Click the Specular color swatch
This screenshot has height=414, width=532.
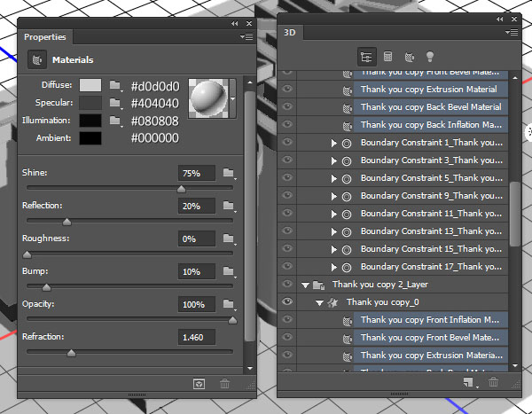click(x=90, y=103)
